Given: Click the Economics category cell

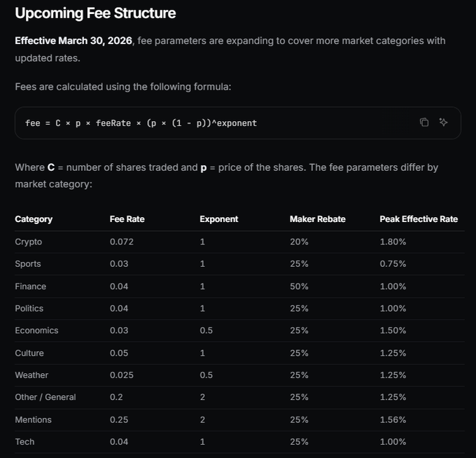Looking at the screenshot, I should [36, 331].
